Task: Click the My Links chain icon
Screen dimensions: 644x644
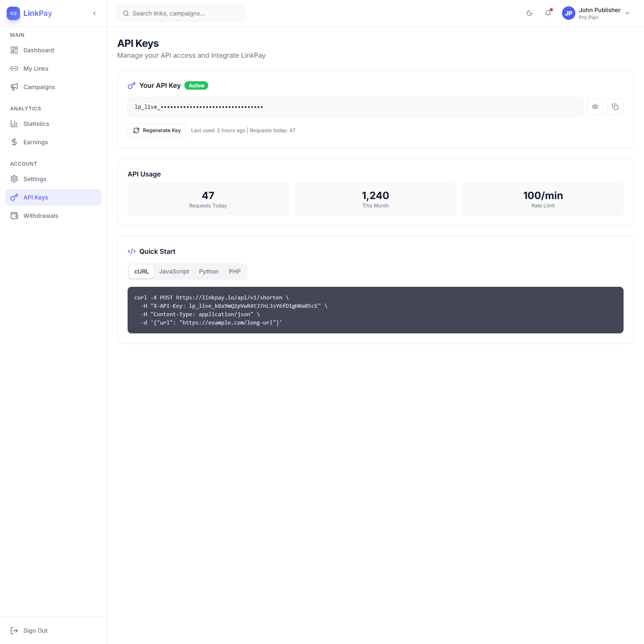Action: coord(14,69)
